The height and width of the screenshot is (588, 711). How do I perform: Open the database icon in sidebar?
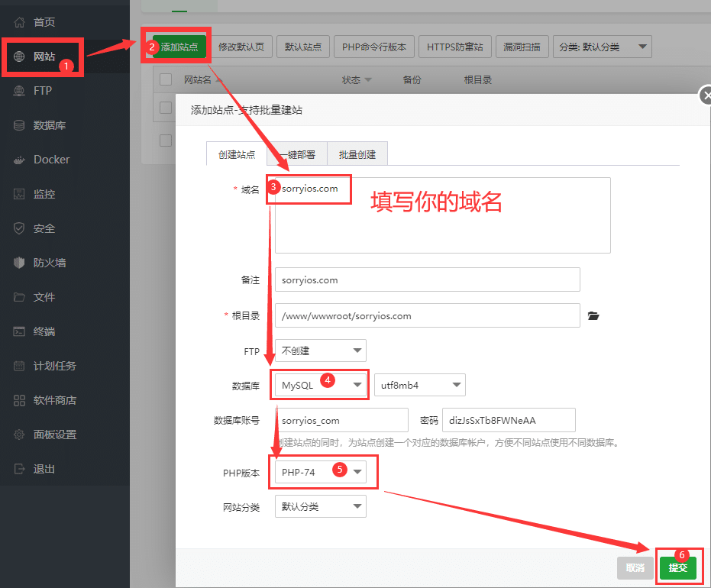[x=20, y=125]
